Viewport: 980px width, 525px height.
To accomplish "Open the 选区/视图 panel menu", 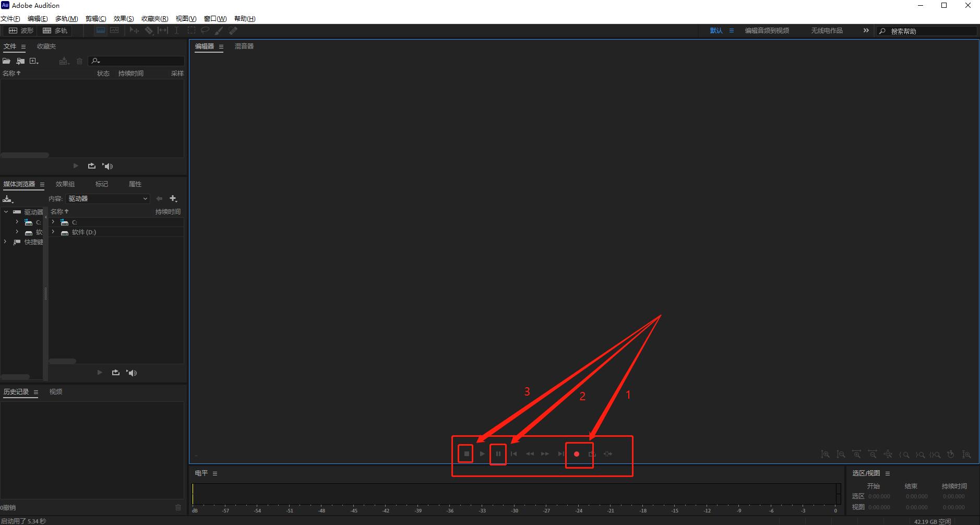I will [888, 473].
